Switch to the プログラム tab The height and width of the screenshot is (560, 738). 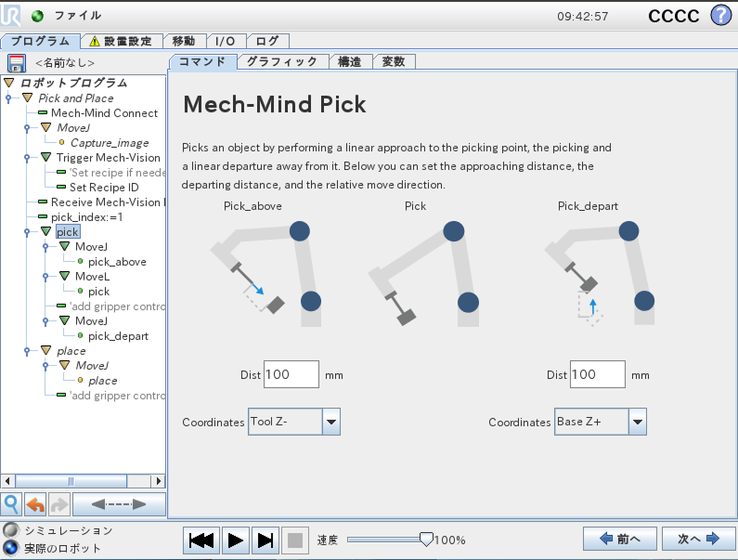40,42
